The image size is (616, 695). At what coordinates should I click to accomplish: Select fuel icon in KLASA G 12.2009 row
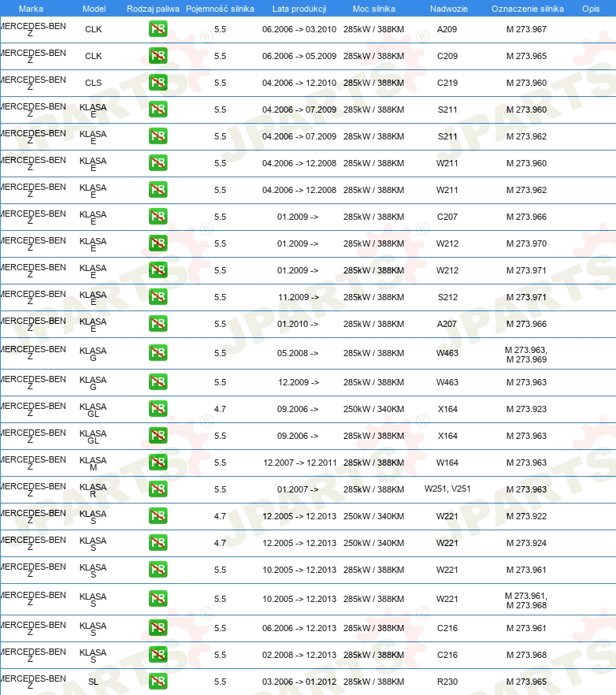(158, 381)
